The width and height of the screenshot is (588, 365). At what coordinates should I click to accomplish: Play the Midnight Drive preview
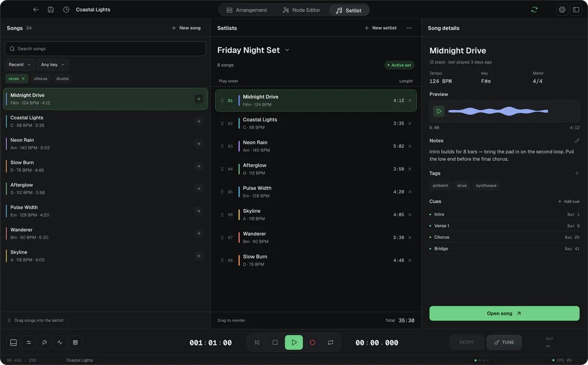439,112
